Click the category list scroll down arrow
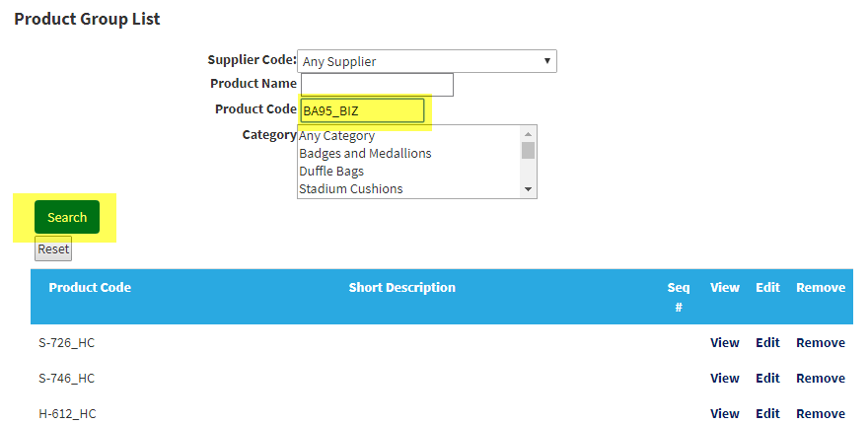Viewport: 868px width, 424px height. (528, 190)
